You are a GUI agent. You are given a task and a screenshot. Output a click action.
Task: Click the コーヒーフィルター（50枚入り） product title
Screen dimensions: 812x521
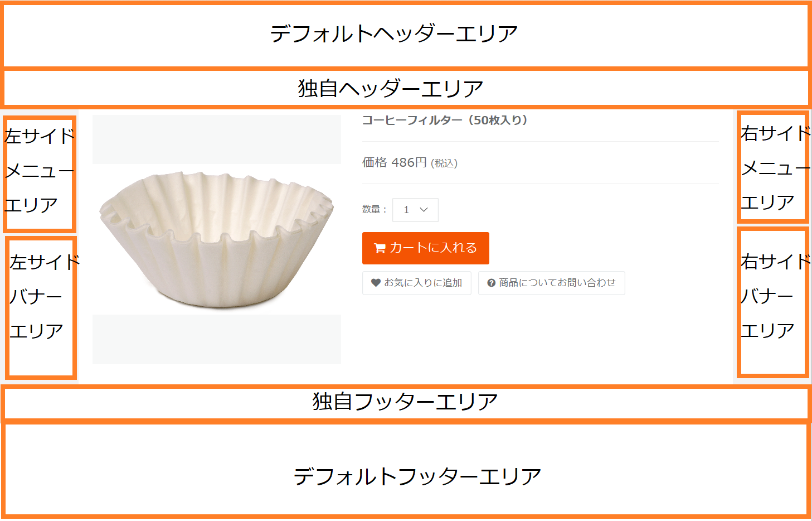pos(445,120)
